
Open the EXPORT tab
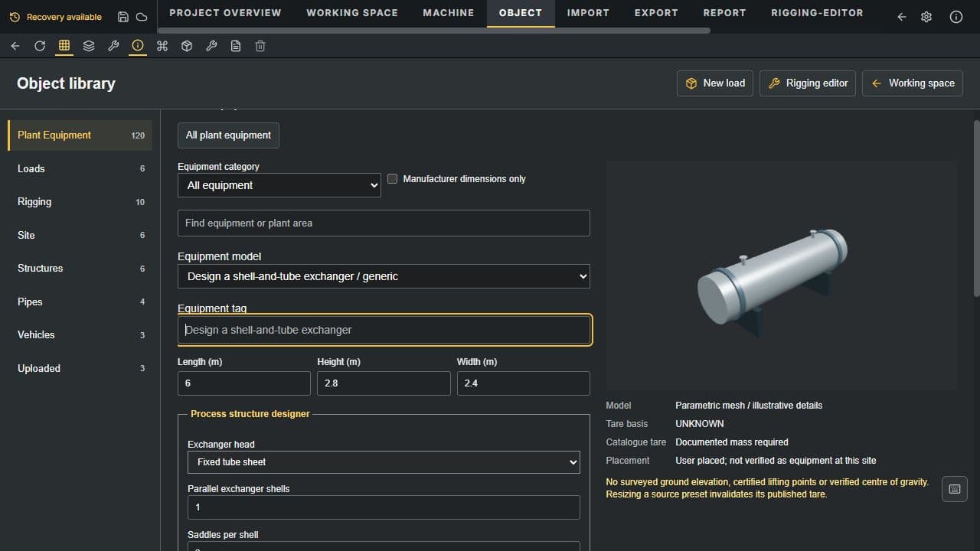pos(656,13)
